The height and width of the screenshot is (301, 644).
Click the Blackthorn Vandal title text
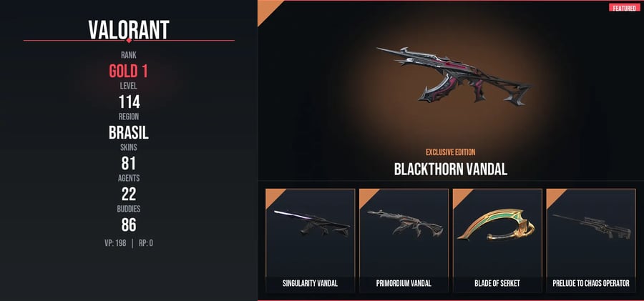451,169
